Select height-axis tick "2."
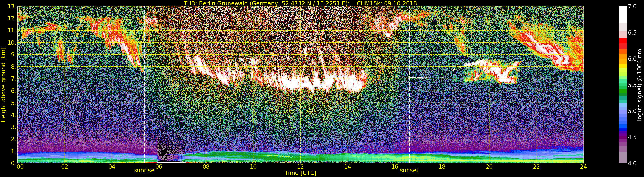This screenshot has width=644, height=177. point(14,139)
